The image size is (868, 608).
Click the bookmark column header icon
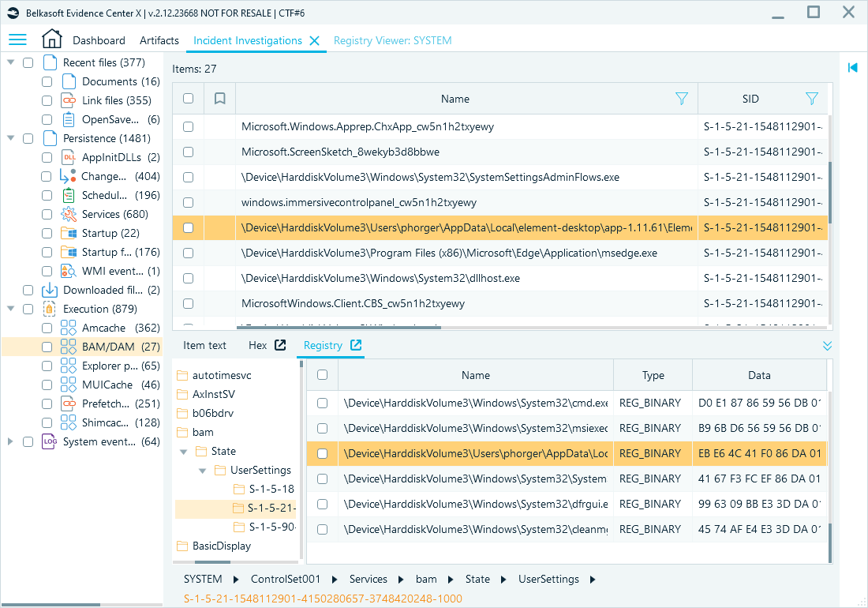[x=220, y=99]
